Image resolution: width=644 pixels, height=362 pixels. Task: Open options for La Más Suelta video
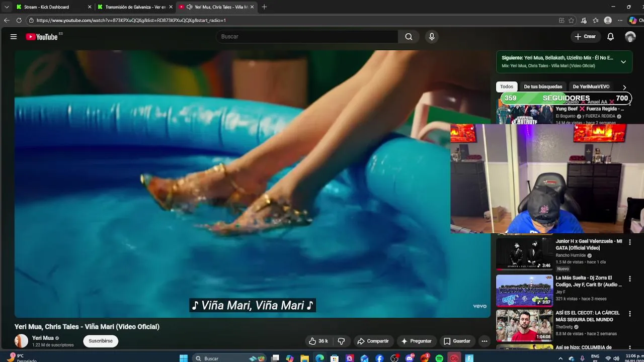[x=629, y=279]
